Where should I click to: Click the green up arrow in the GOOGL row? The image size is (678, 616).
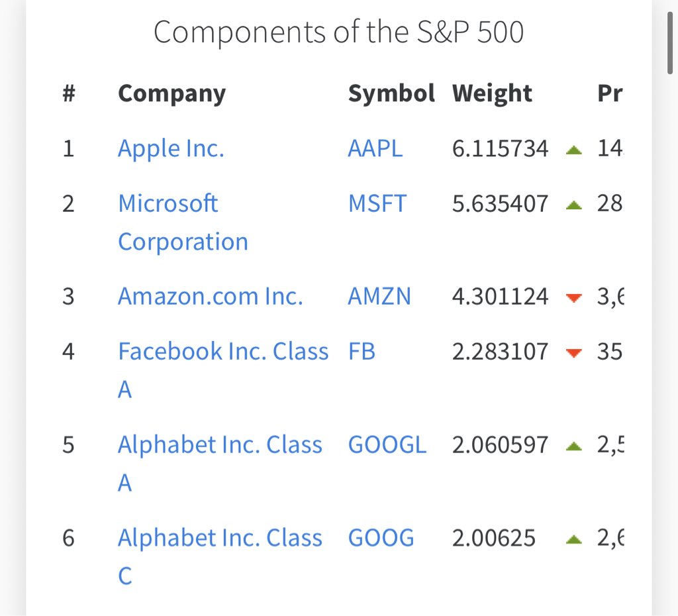[574, 446]
